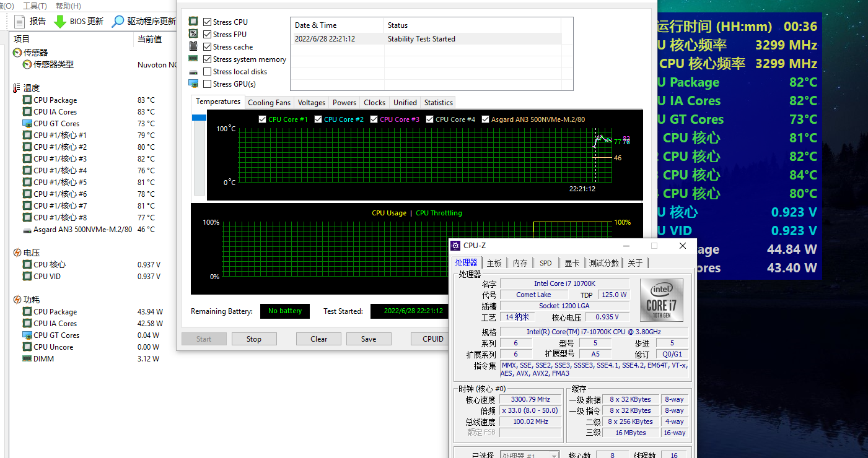
Task: Click the icon beside 传感器类型
Action: (x=27, y=64)
